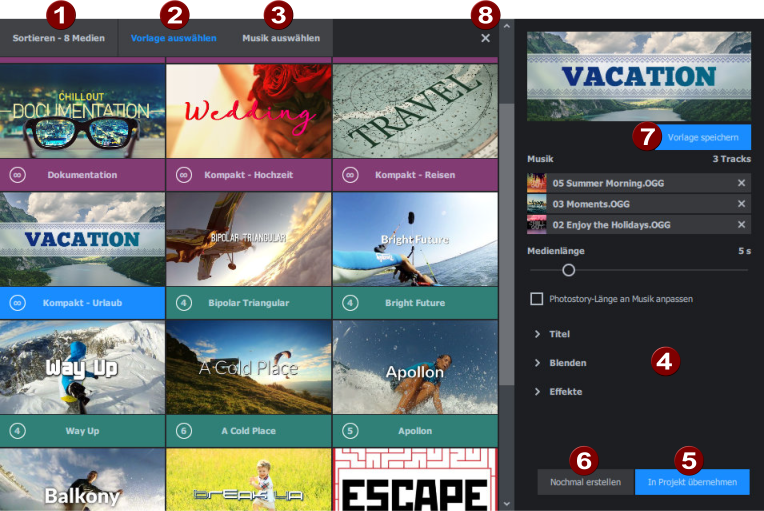The image size is (764, 511).
Task: Click the Medienlänge slider handle
Action: click(x=568, y=270)
